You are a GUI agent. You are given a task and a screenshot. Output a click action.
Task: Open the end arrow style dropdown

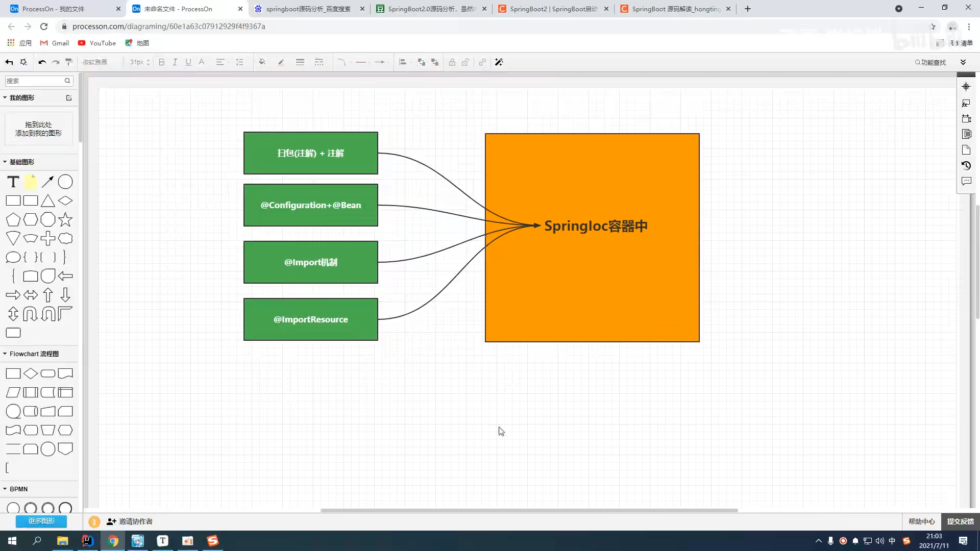pyautogui.click(x=380, y=62)
